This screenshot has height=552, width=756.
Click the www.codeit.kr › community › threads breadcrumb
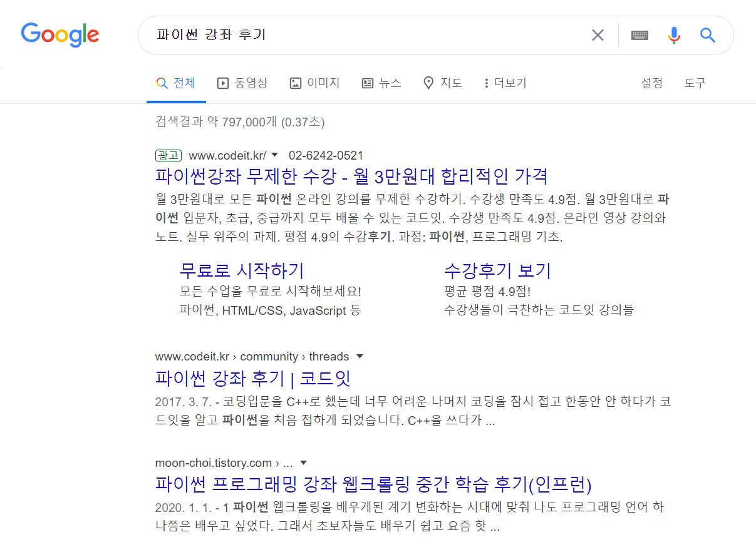tap(252, 357)
